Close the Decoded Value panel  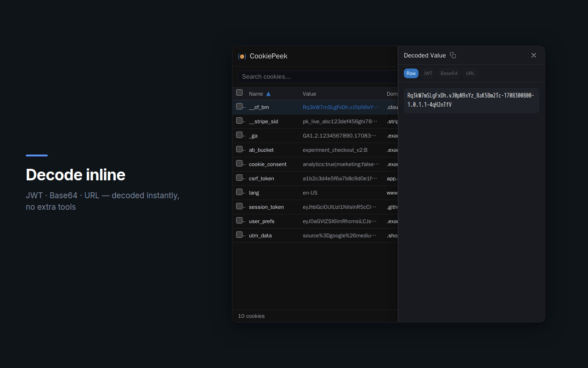pyautogui.click(x=534, y=55)
